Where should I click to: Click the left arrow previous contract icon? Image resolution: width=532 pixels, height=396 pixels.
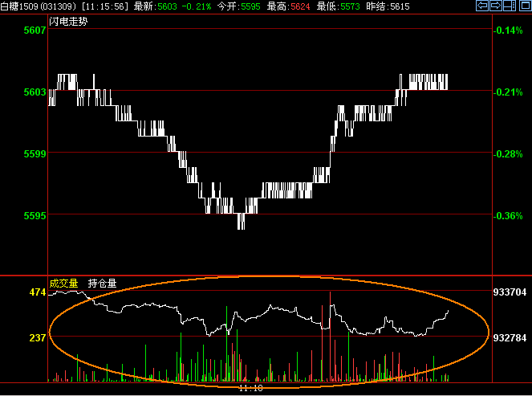[x=481, y=6]
